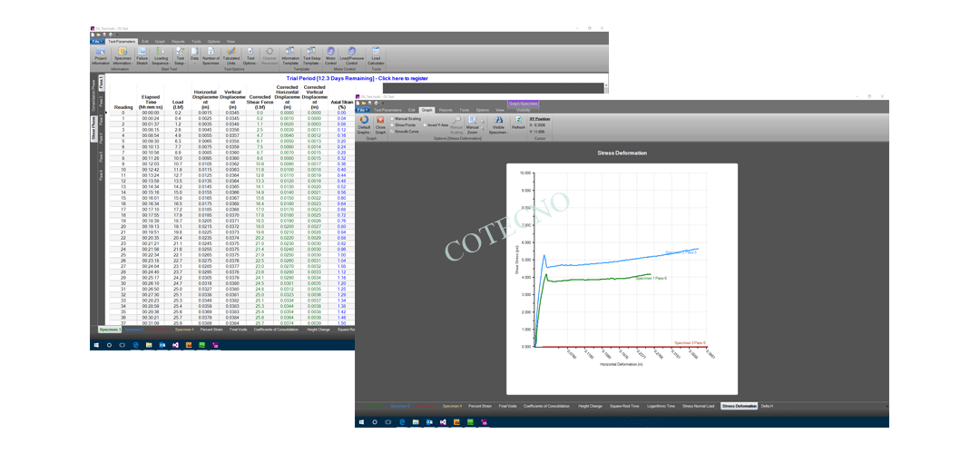
Task: Select the Consolidation Phase vertical tab
Action: (x=93, y=94)
